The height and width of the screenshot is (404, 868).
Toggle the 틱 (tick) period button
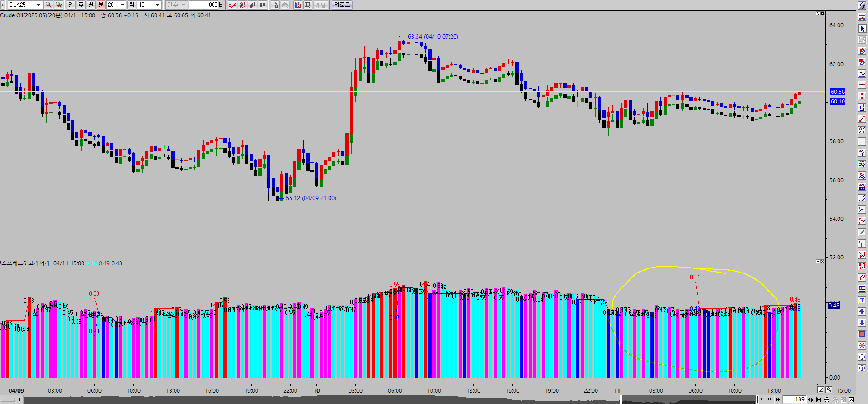pos(131,5)
